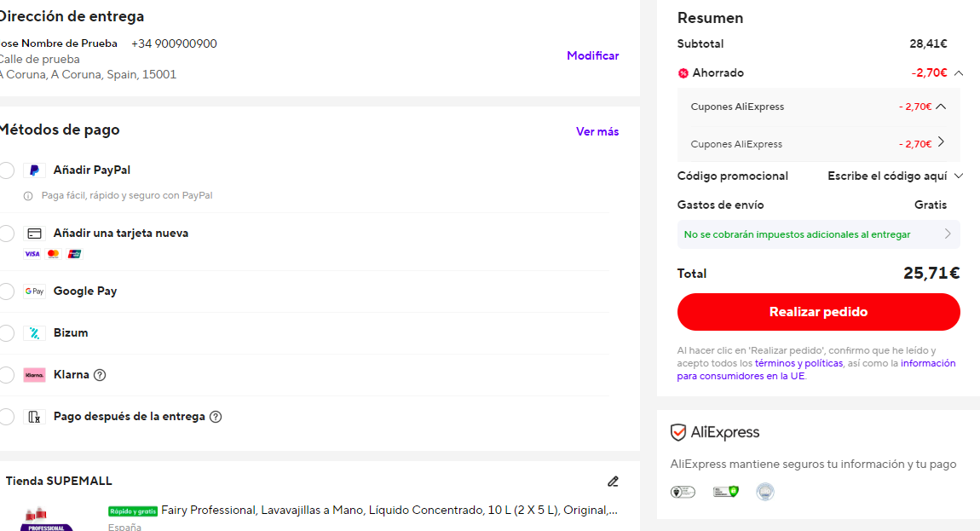Click the Visa card logo

pos(32,254)
